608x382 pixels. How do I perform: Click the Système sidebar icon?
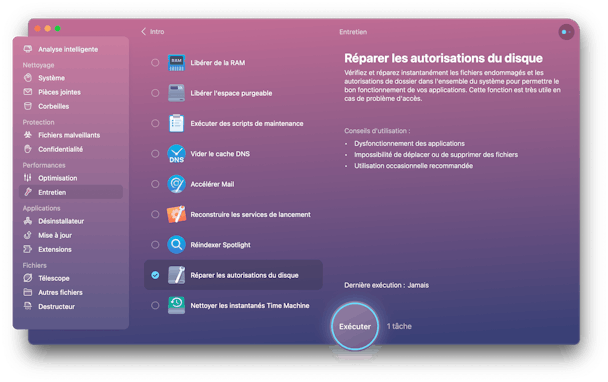pyautogui.click(x=28, y=78)
